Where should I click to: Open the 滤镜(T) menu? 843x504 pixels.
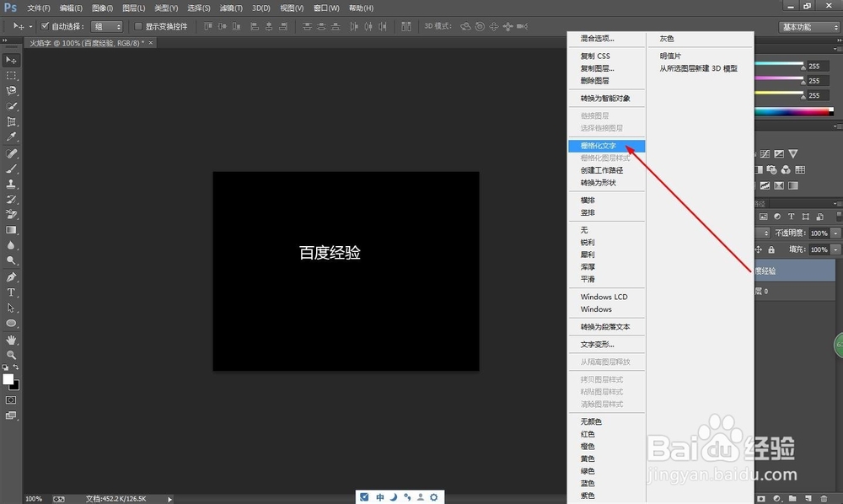(x=231, y=8)
